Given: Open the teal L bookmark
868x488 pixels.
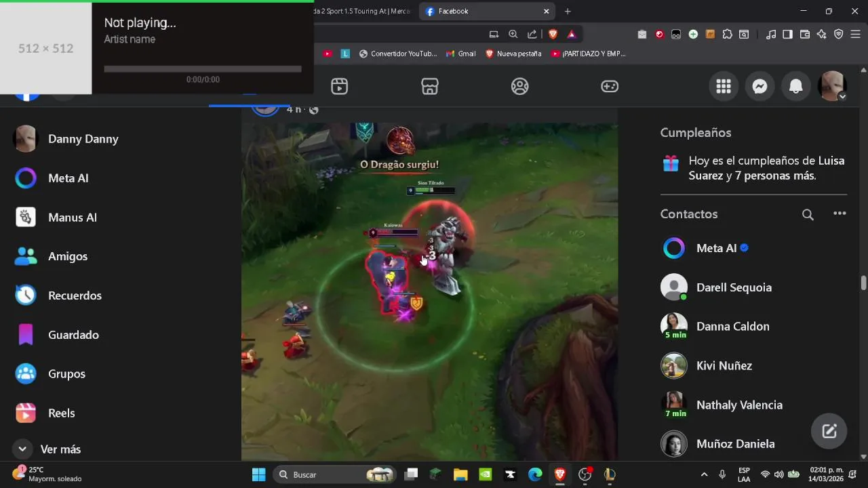Looking at the screenshot, I should [x=345, y=54].
